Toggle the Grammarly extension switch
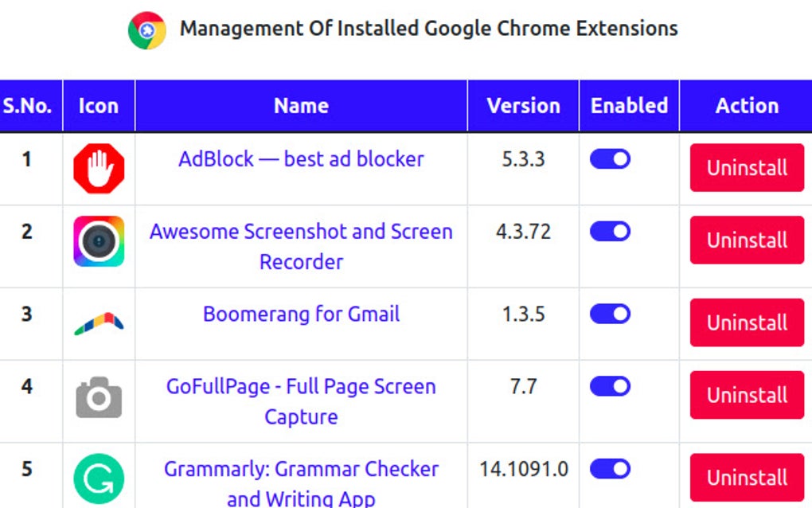This screenshot has width=812, height=508. coord(610,469)
